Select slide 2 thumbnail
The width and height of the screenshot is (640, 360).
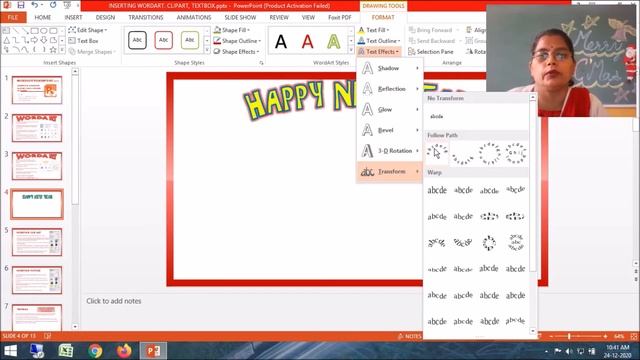pos(37,128)
